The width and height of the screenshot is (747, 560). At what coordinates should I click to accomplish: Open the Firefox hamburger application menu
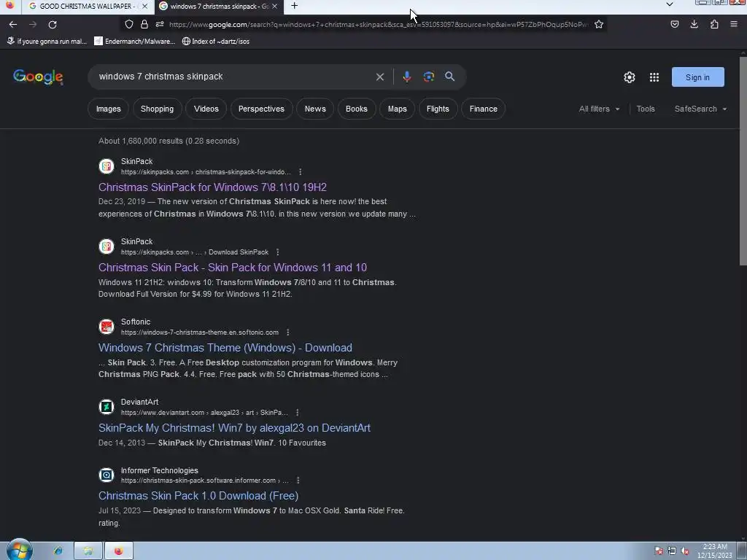tap(734, 24)
